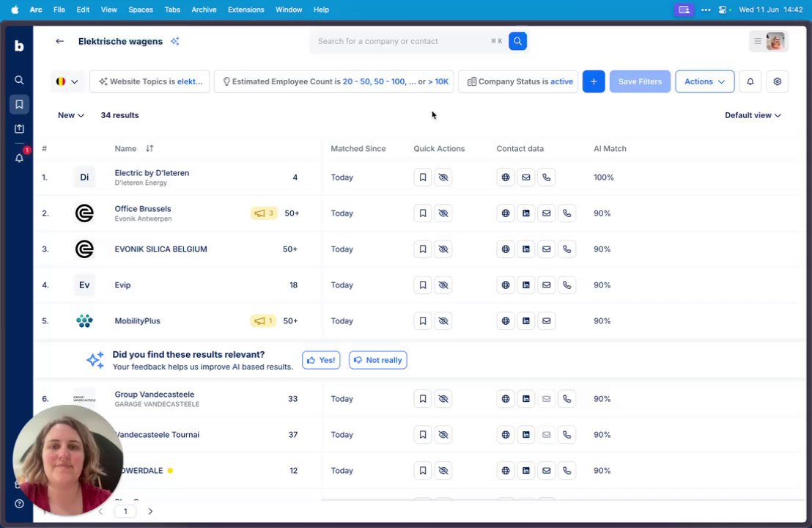Viewport: 812px width, 528px height.
Task: Open filter alert bell button
Action: [750, 81]
